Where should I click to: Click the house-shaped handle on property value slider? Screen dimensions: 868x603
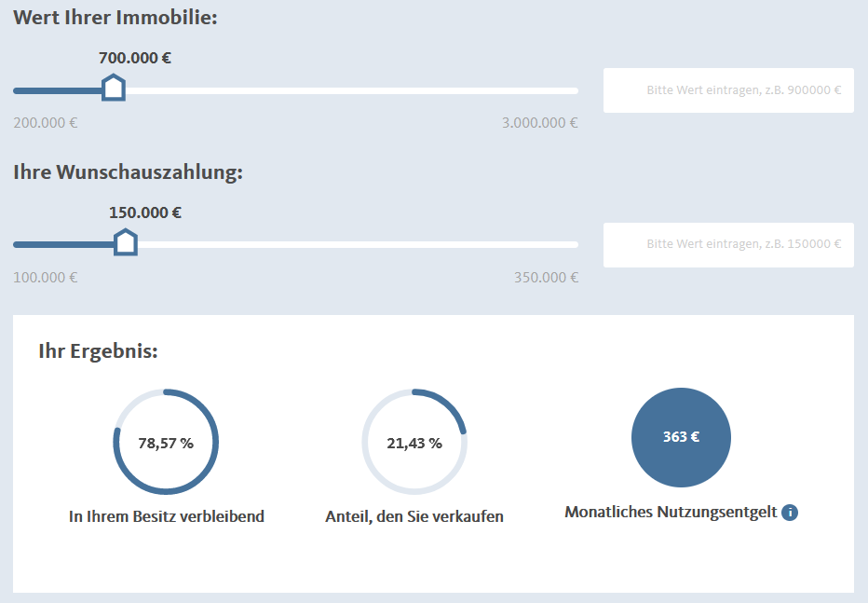(x=113, y=89)
